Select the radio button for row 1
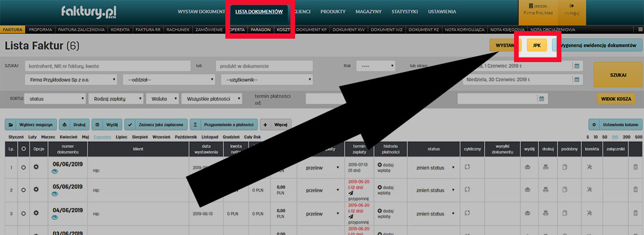Screen dimensions: 644x235 pyautogui.click(x=23, y=168)
